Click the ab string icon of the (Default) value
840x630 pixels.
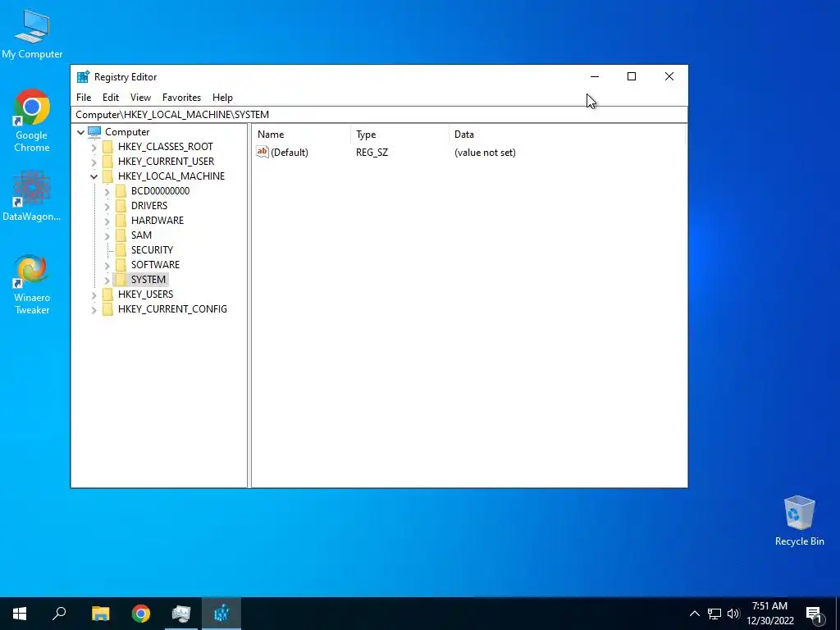[262, 152]
